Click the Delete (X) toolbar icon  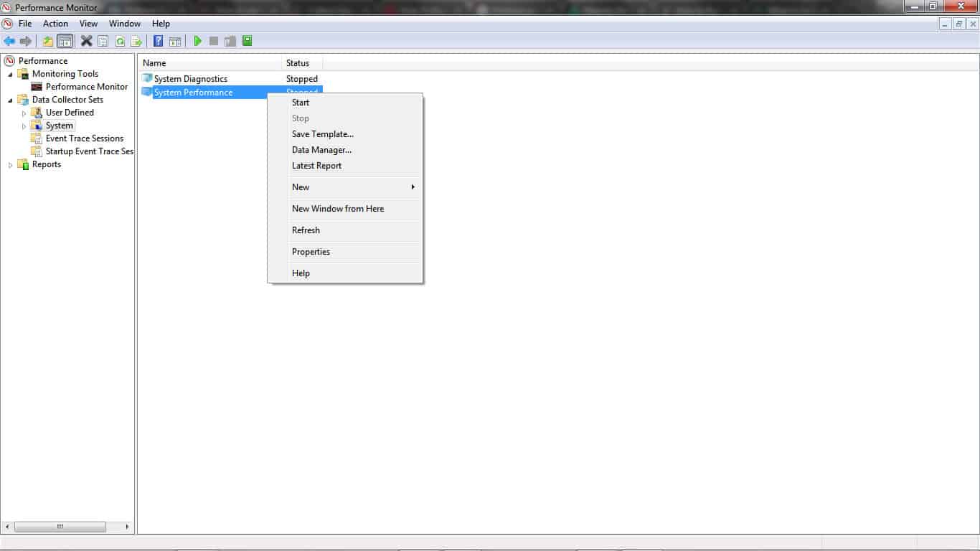[86, 41]
